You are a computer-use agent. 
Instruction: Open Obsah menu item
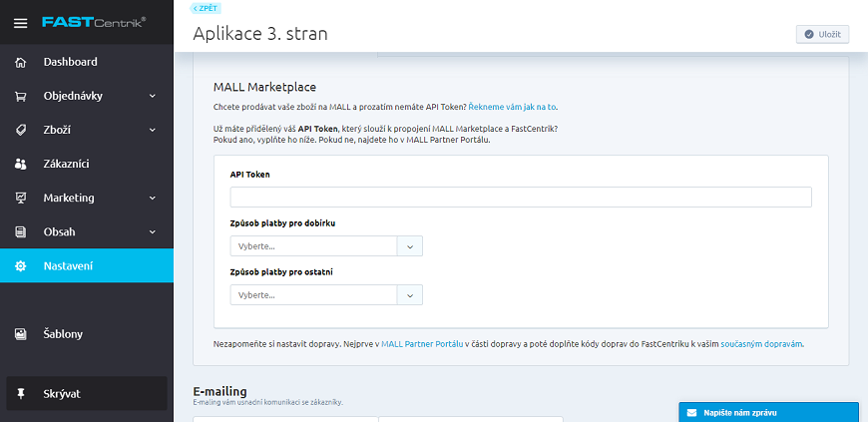pos(87,232)
